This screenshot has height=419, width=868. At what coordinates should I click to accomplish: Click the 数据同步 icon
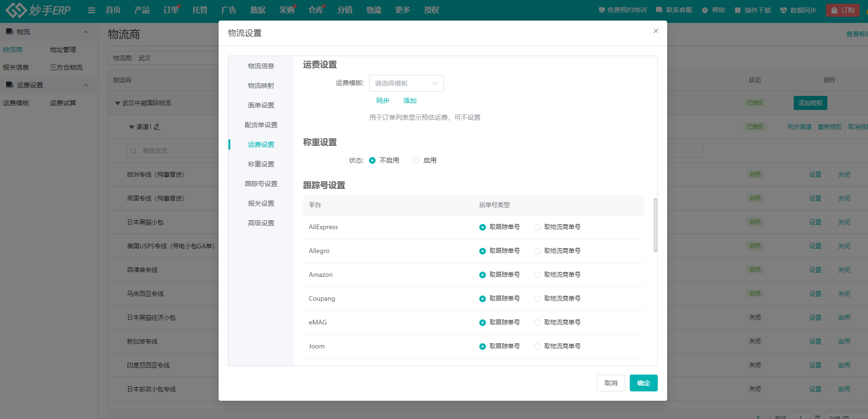pyautogui.click(x=783, y=10)
